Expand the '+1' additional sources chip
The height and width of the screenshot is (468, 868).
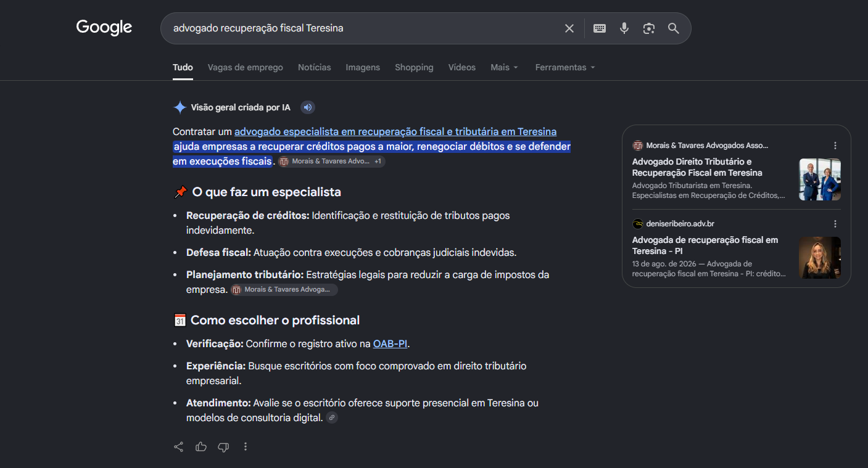pos(378,161)
